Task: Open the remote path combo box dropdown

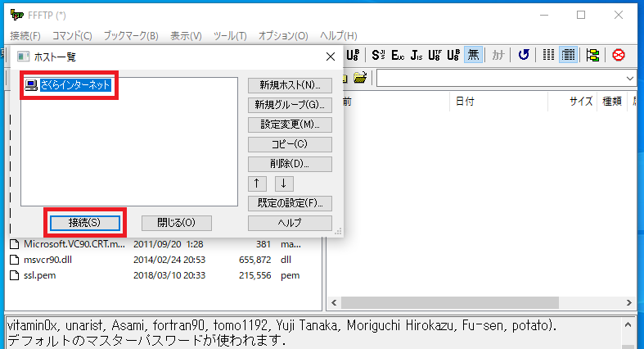Action: coord(629,78)
